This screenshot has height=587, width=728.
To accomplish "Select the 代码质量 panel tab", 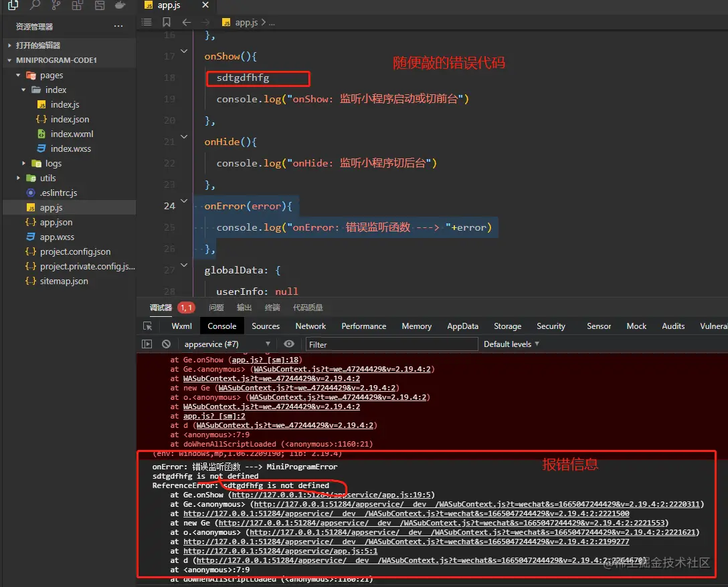I will click(x=308, y=308).
